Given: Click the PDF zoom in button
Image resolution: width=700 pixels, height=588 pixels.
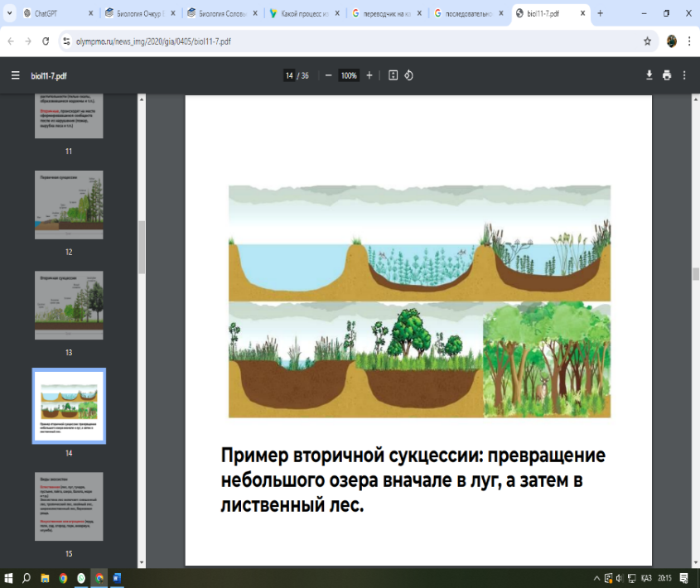Looking at the screenshot, I should point(369,75).
